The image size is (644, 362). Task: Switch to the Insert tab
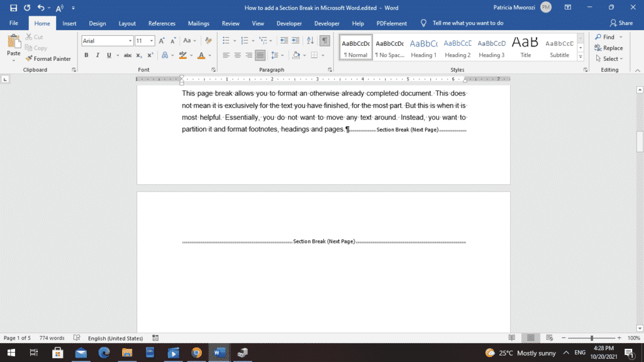[69, 23]
